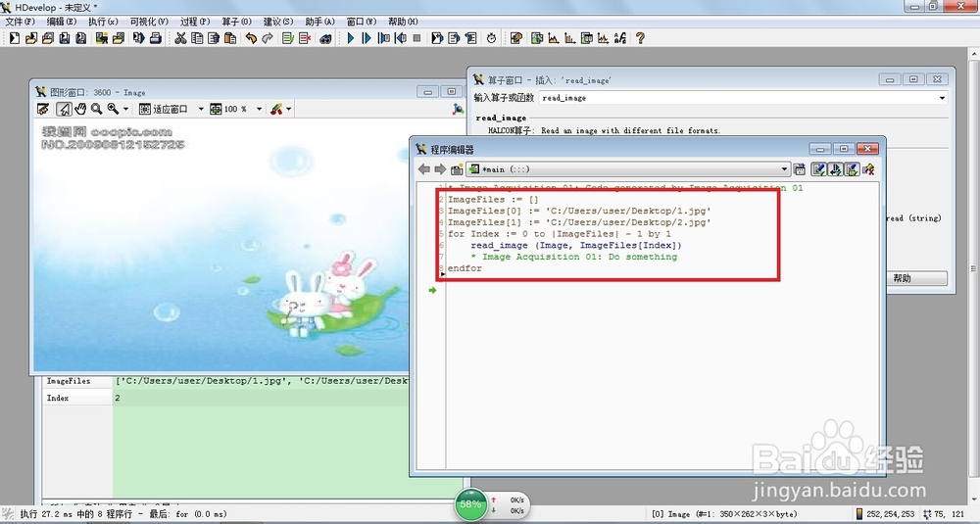Screen dimensions: 980x524
Task: Click the read_image code line in editor
Action: coord(576,246)
